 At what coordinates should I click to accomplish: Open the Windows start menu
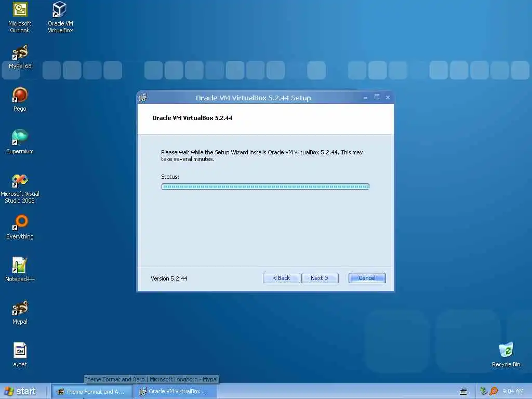[x=21, y=391]
